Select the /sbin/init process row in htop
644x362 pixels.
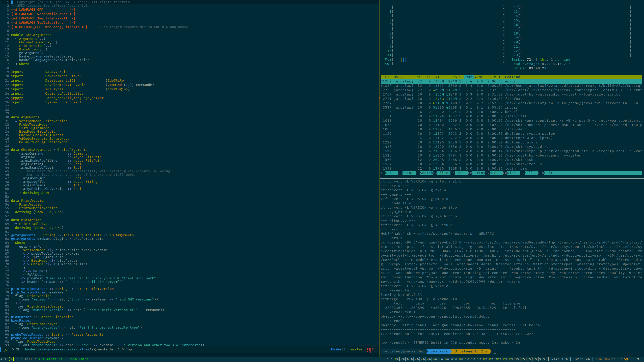pos(511,116)
